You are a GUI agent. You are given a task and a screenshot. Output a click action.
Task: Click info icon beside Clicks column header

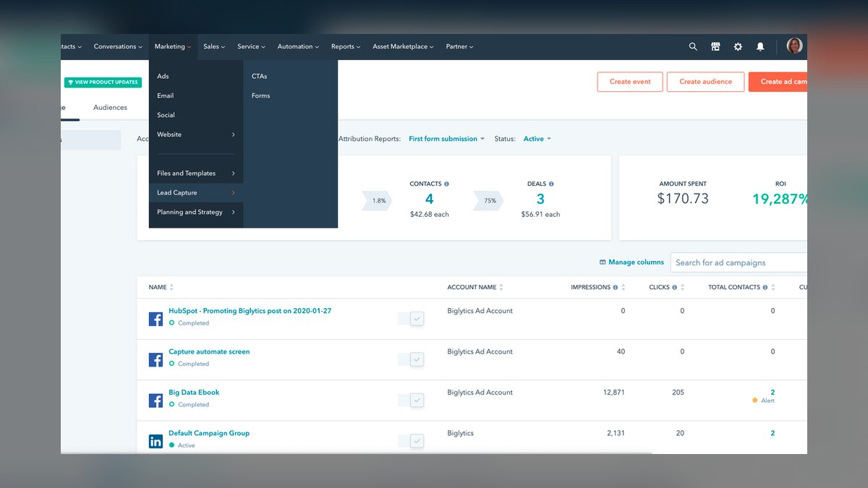675,287
